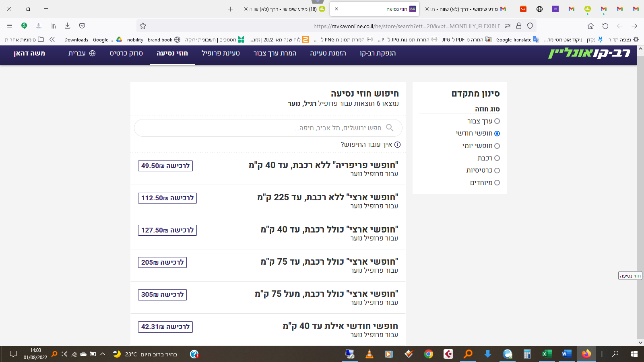This screenshot has width=644, height=362.
Task: Open Microsoft Excel from the taskbar
Action: [547, 354]
